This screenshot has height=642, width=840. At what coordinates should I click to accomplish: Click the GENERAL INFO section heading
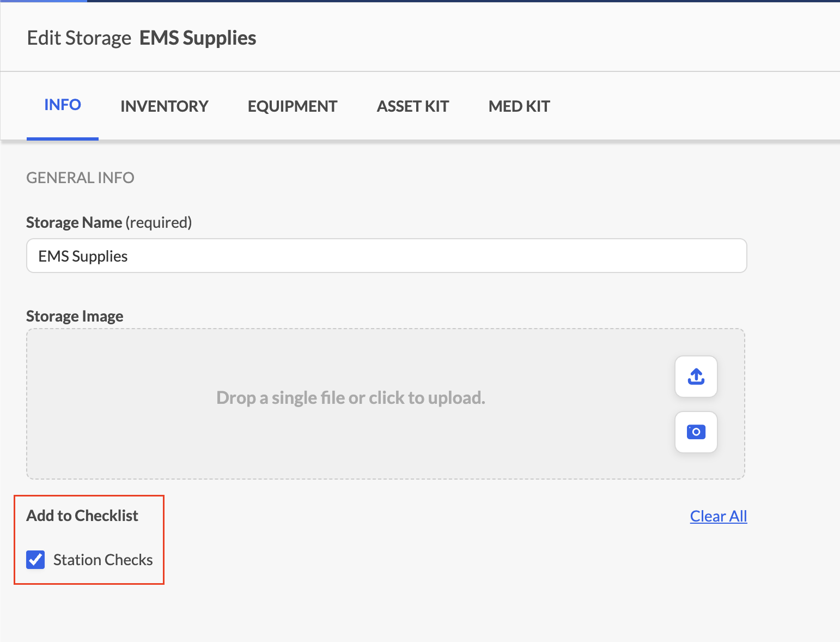(x=80, y=178)
